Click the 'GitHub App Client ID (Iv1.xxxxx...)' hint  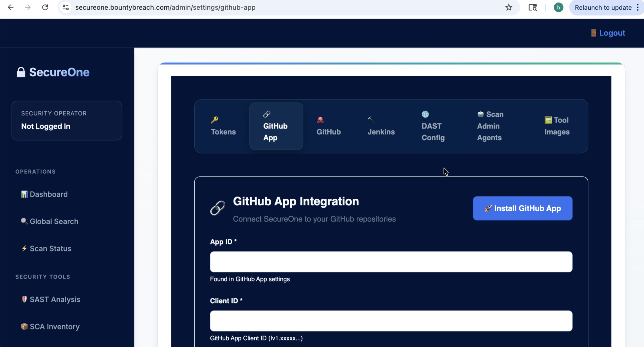coord(256,338)
